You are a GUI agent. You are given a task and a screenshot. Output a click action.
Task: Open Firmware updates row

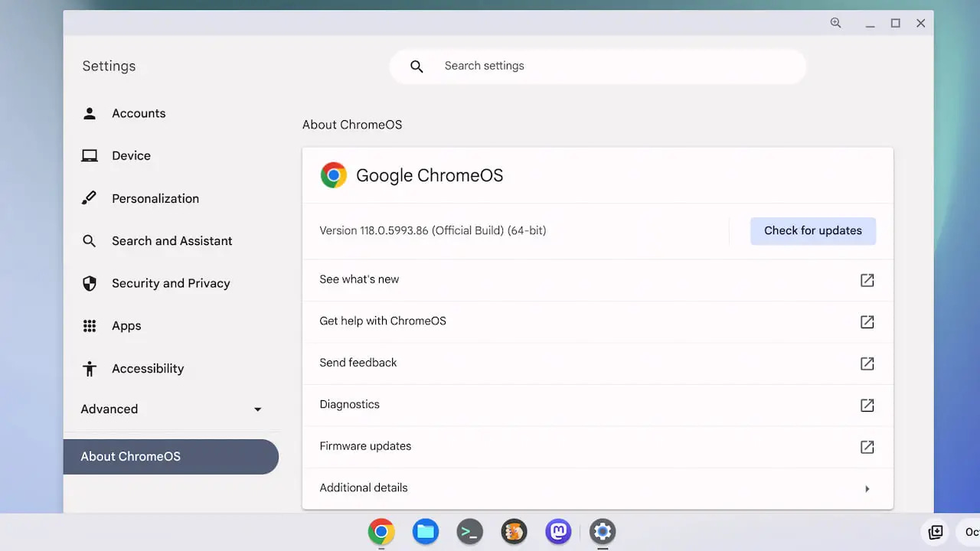point(598,447)
